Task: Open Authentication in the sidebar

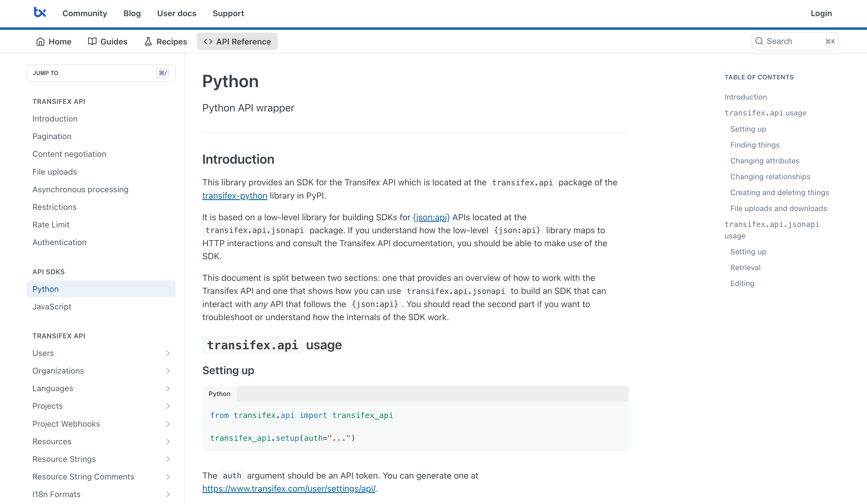Action: (x=60, y=242)
